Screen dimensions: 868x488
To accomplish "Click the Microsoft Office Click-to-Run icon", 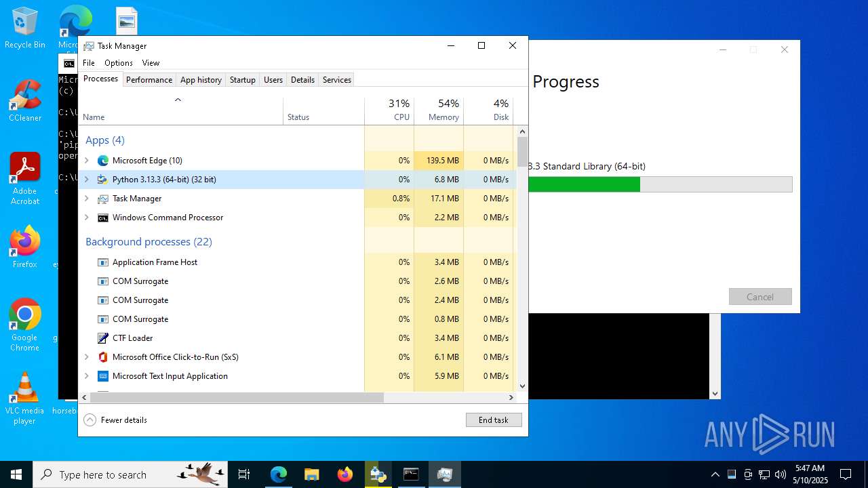I will pos(103,357).
